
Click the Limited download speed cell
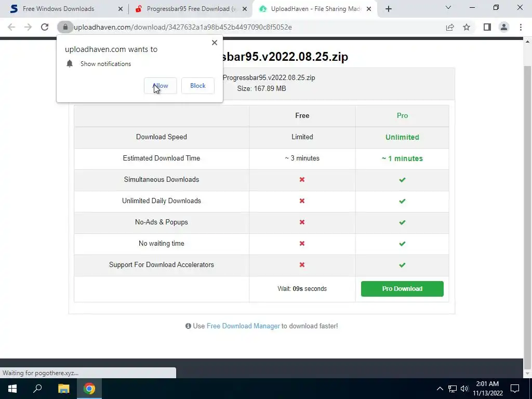pos(302,137)
